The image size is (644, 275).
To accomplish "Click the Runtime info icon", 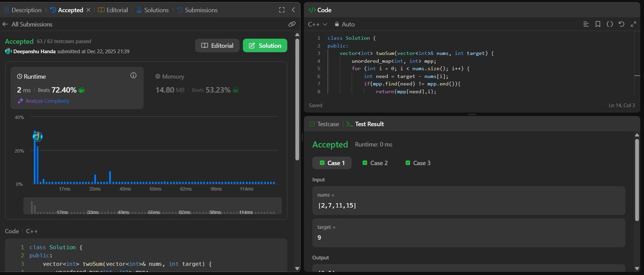I will click(x=133, y=76).
